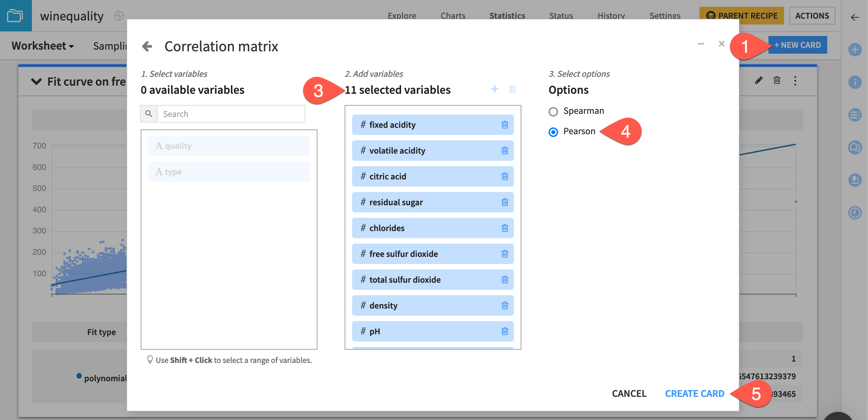Image resolution: width=868 pixels, height=420 pixels.
Task: Remove volatile acidity with its trash icon
Action: (x=505, y=151)
